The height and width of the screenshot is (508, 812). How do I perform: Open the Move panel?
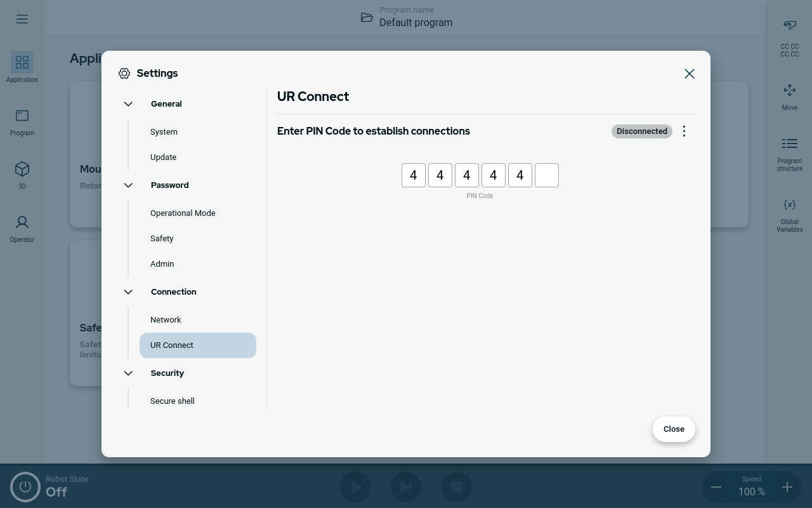coord(789,95)
